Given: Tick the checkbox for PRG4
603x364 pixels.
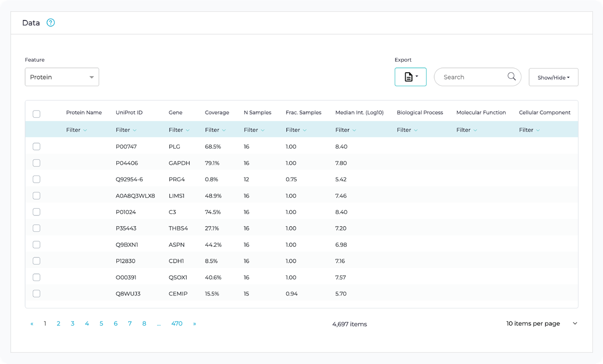Looking at the screenshot, I should [x=37, y=179].
